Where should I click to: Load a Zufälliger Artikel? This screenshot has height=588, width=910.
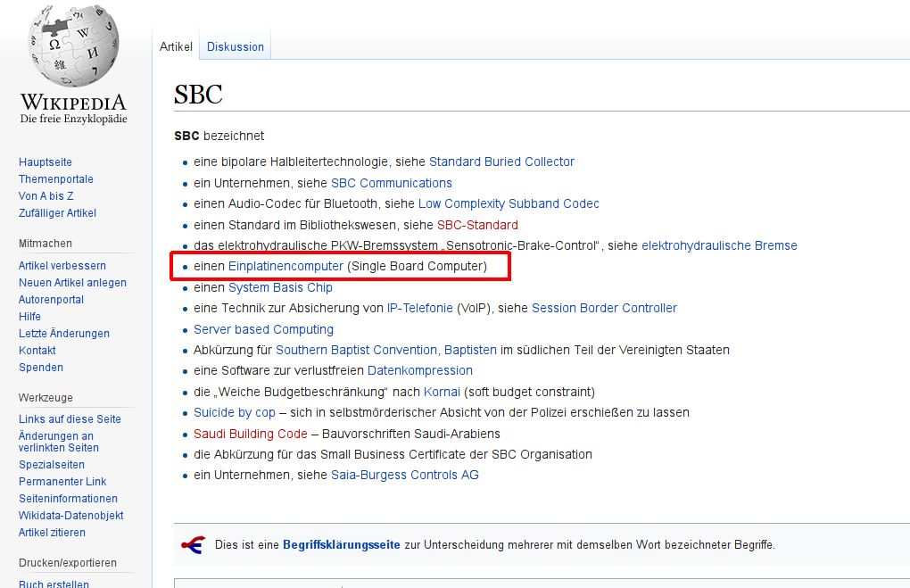point(57,212)
